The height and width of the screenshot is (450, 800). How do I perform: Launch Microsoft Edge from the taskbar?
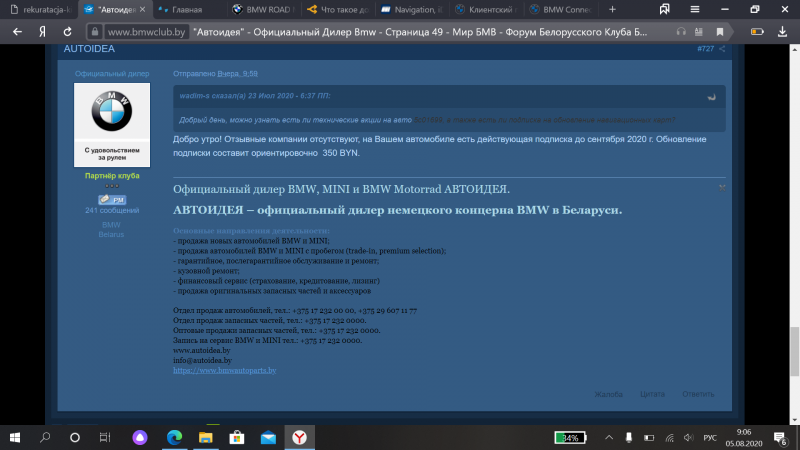tap(174, 437)
